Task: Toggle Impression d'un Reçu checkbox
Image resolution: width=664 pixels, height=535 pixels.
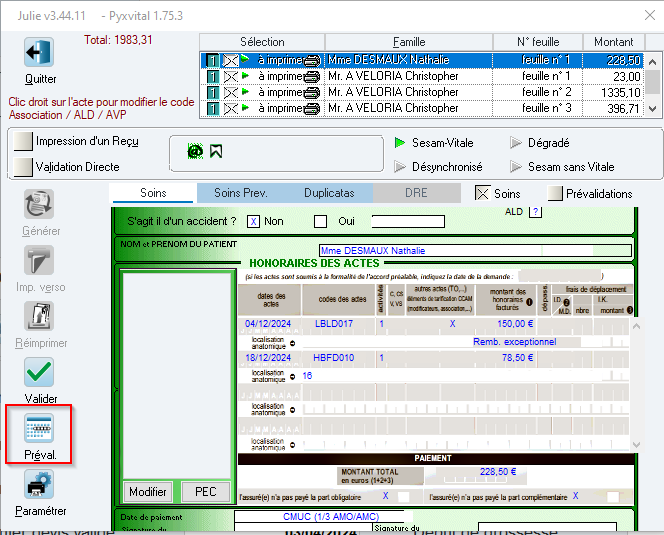Action: click(23, 141)
